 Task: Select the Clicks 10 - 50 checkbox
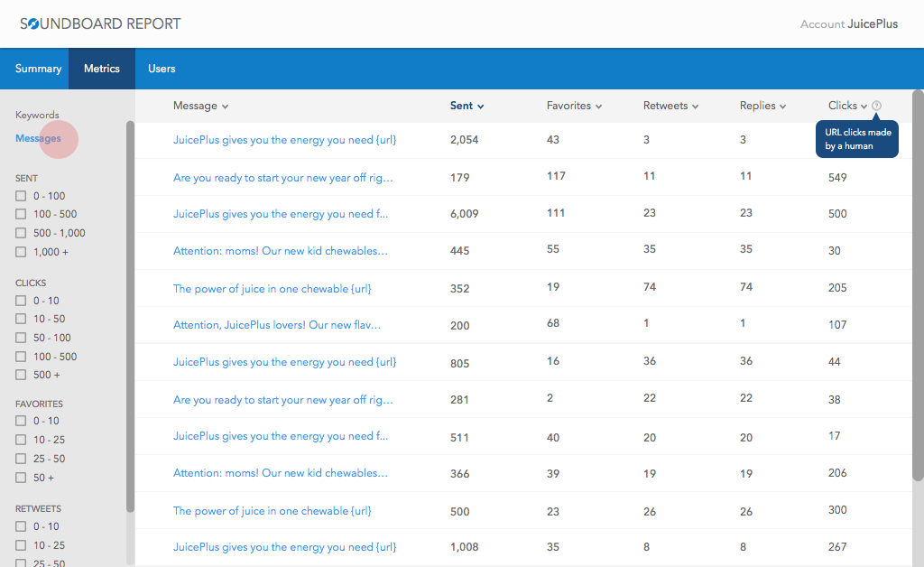(22, 319)
